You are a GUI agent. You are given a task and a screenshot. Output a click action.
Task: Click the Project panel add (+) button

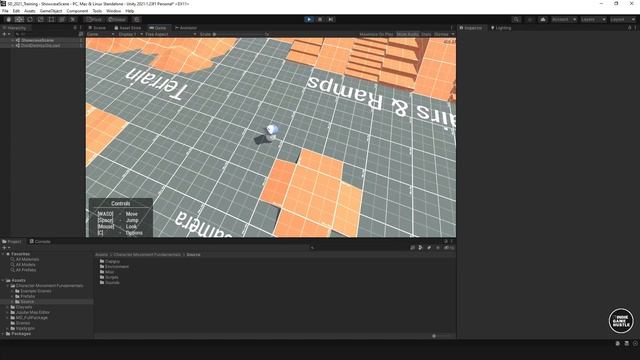pyautogui.click(x=6, y=247)
